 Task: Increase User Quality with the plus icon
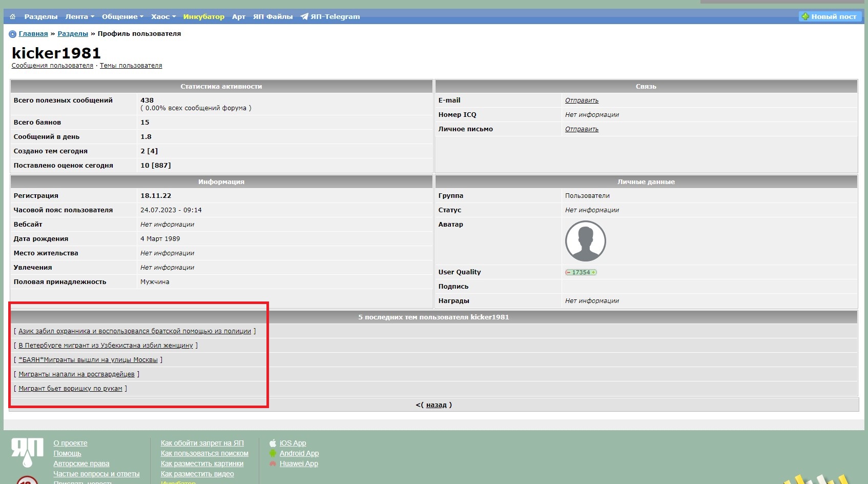[593, 272]
